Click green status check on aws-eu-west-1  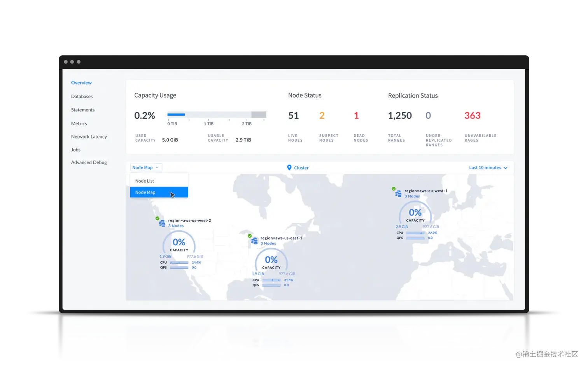(394, 188)
